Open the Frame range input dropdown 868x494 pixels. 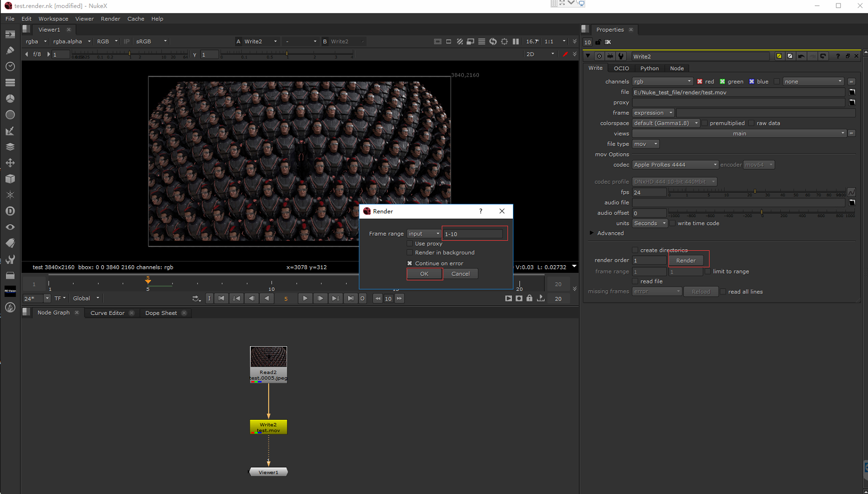tap(424, 234)
